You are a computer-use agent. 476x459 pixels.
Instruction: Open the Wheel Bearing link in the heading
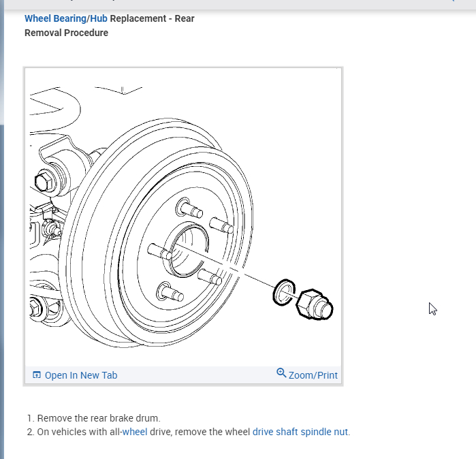coord(55,18)
